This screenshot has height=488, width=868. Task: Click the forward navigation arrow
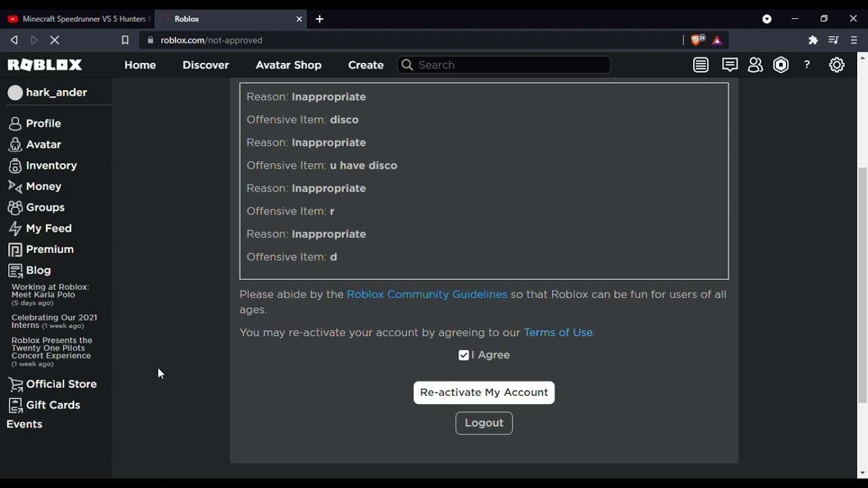(35, 41)
